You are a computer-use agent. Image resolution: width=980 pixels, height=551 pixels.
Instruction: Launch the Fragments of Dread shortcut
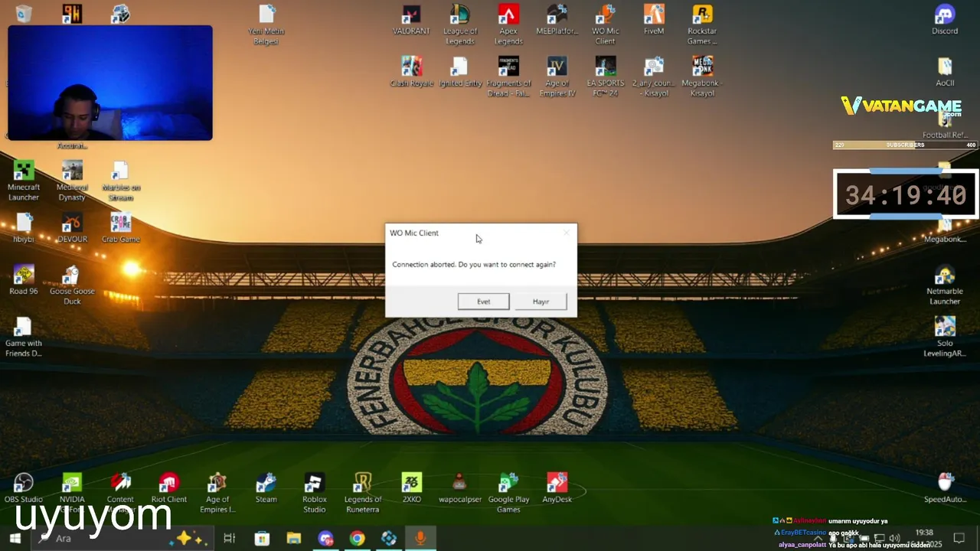[x=508, y=77]
